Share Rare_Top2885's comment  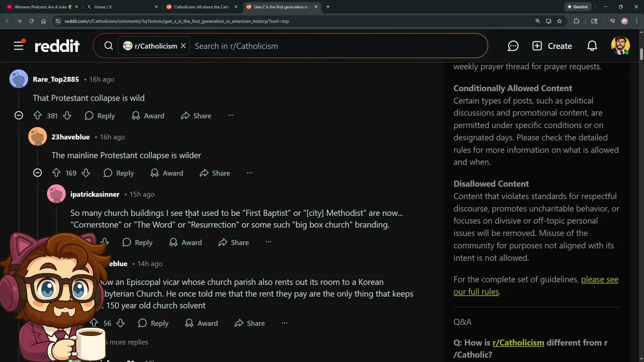(196, 116)
